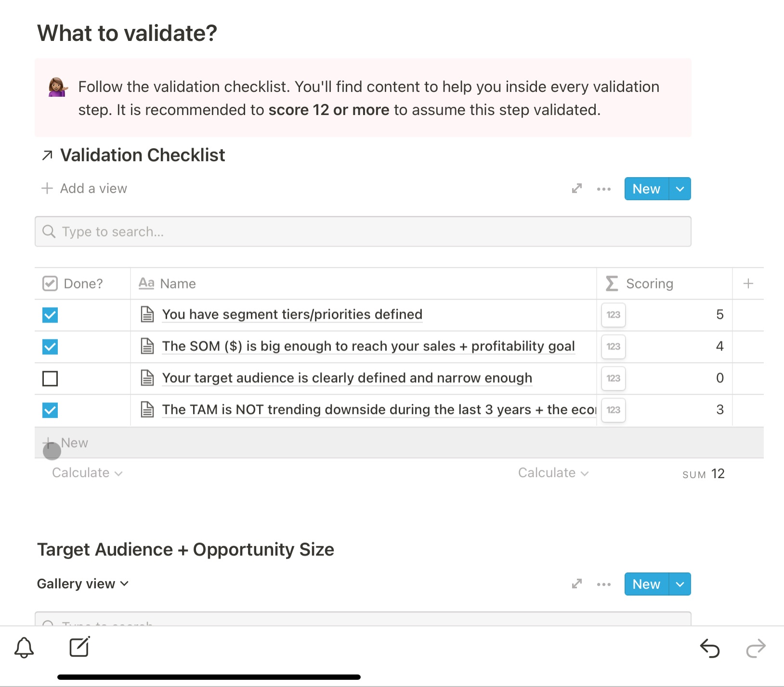This screenshot has height=687, width=784.
Task: Tap the compose new page icon
Action: [79, 647]
